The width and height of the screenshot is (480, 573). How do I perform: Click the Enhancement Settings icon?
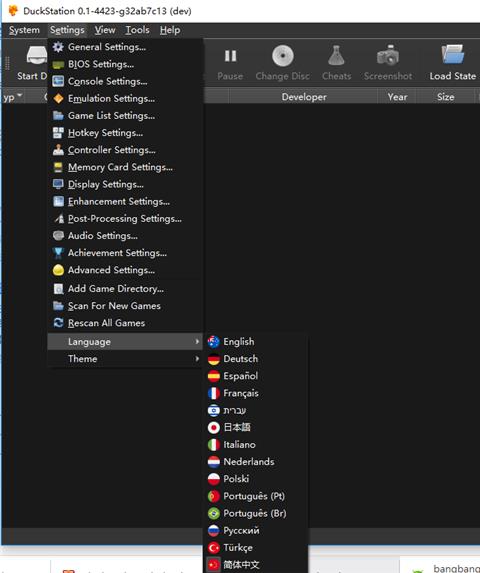coord(58,201)
